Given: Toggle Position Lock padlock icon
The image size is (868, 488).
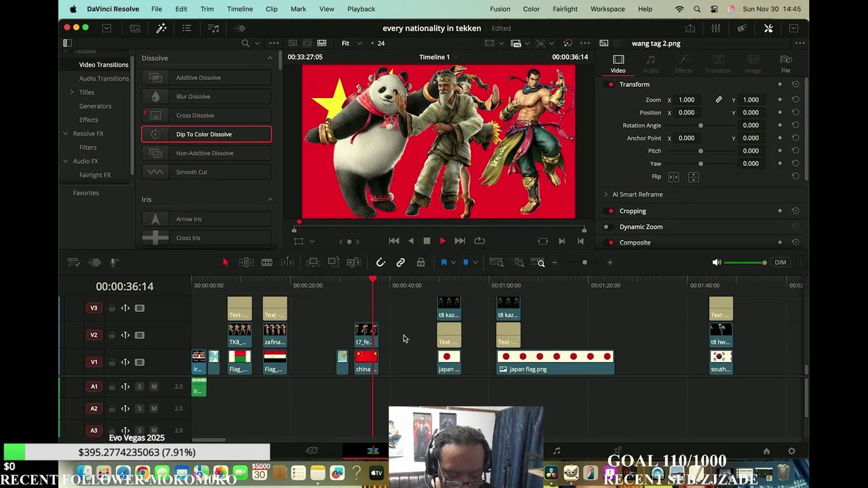Looking at the screenshot, I should [x=420, y=262].
